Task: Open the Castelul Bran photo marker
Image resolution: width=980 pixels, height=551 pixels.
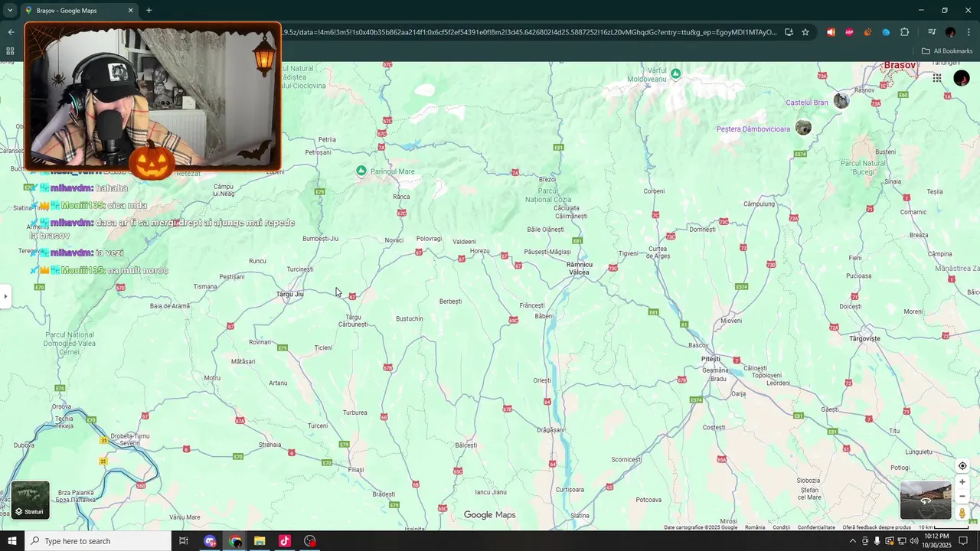Action: (x=841, y=101)
